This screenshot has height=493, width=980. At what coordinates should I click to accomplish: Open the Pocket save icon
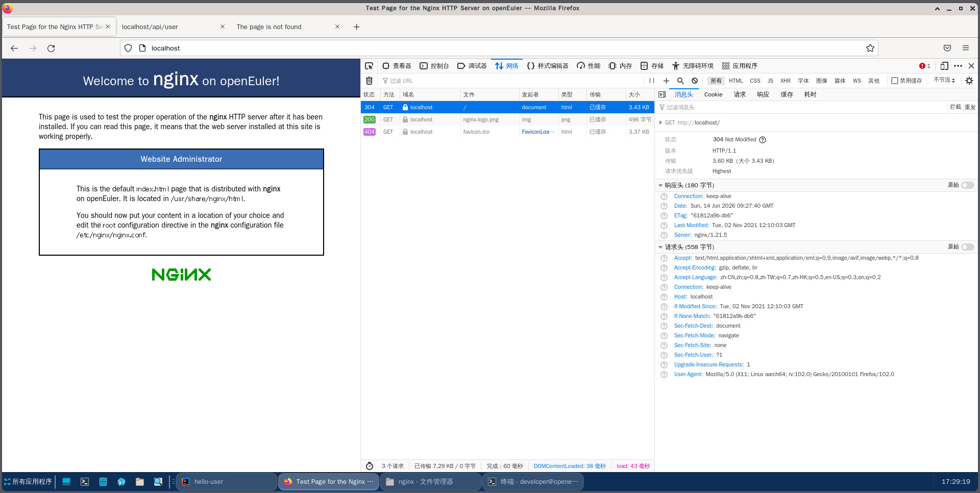pyautogui.click(x=947, y=48)
